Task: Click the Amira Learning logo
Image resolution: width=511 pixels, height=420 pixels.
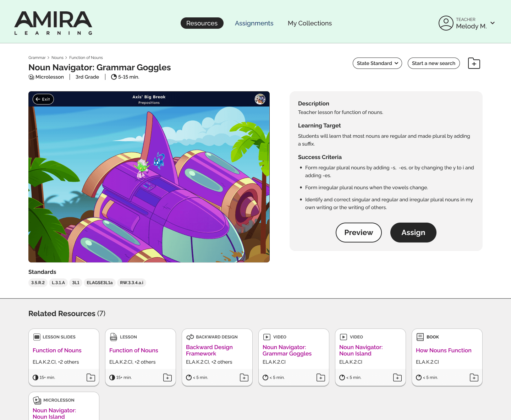Action: [x=53, y=23]
